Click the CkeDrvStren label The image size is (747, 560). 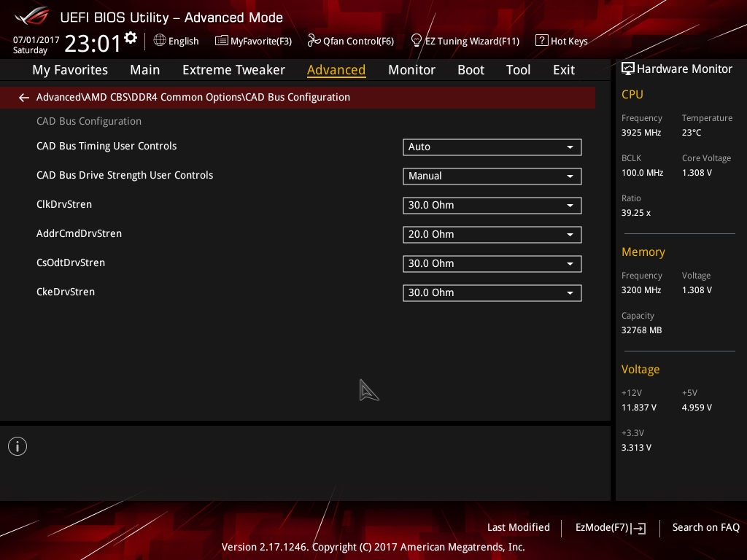pyautogui.click(x=66, y=292)
